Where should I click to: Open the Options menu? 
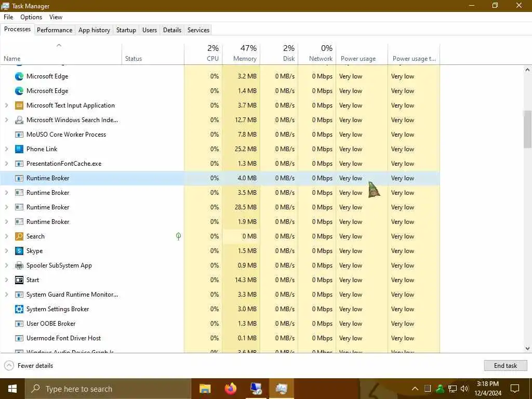pos(31,17)
